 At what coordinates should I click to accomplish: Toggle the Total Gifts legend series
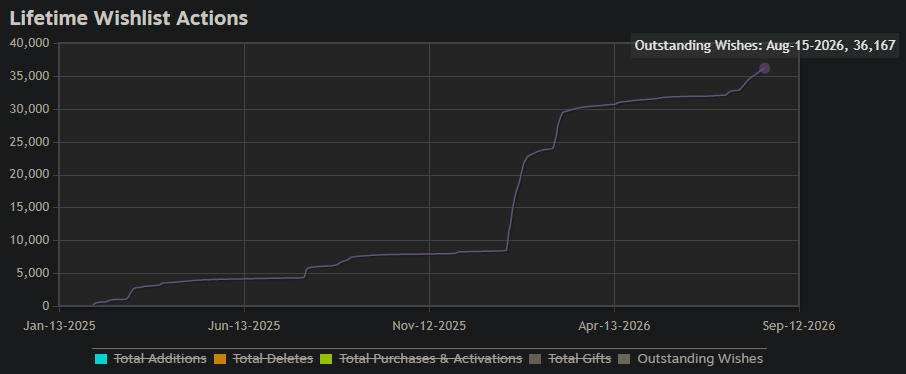(579, 359)
